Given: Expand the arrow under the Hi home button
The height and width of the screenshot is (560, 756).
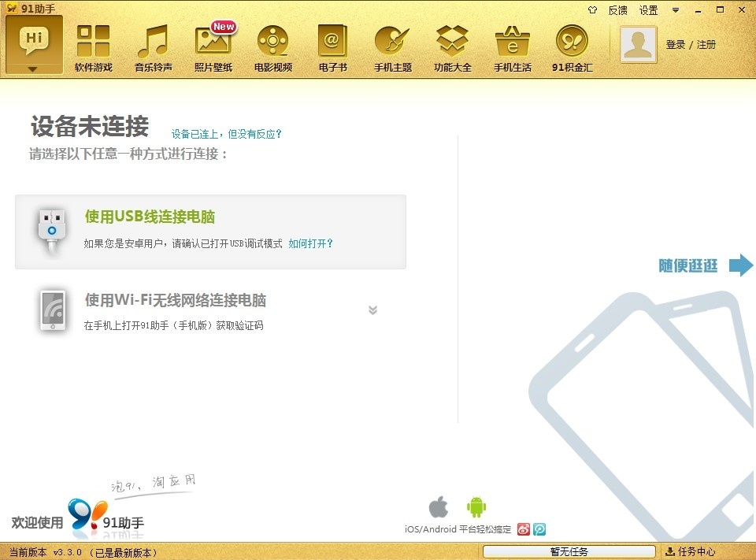Looking at the screenshot, I should tap(33, 69).
